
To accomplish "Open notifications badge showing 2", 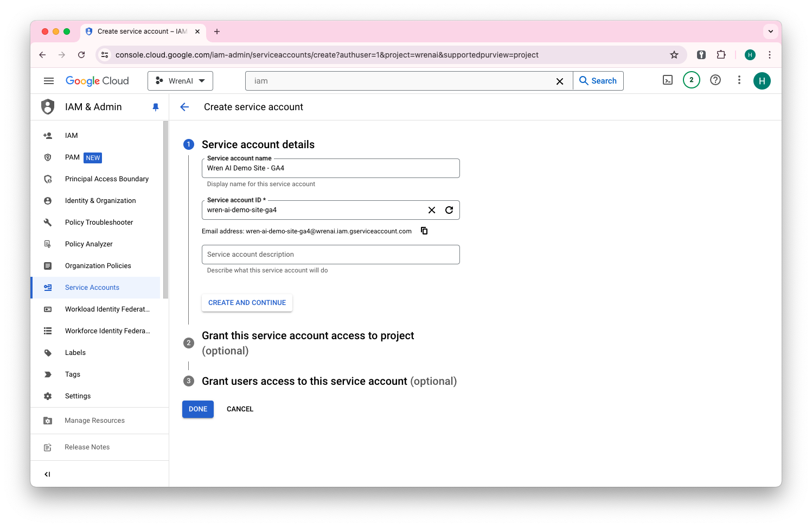I will pos(691,80).
